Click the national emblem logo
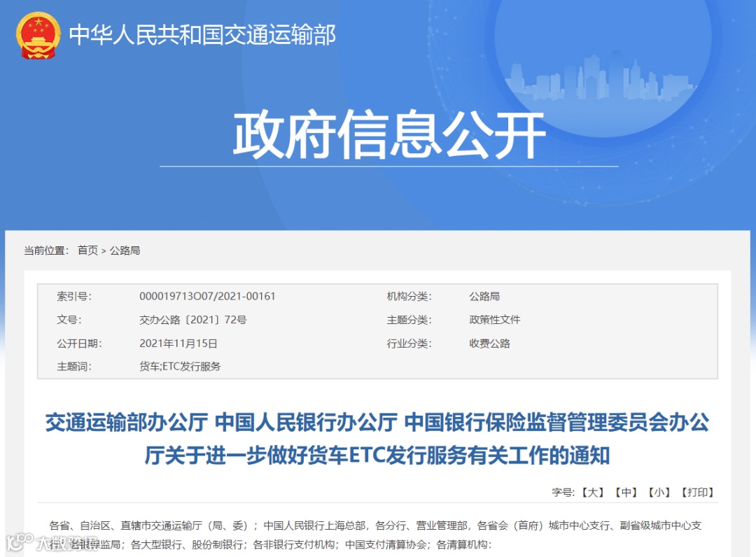The height and width of the screenshot is (557, 756). [x=38, y=35]
